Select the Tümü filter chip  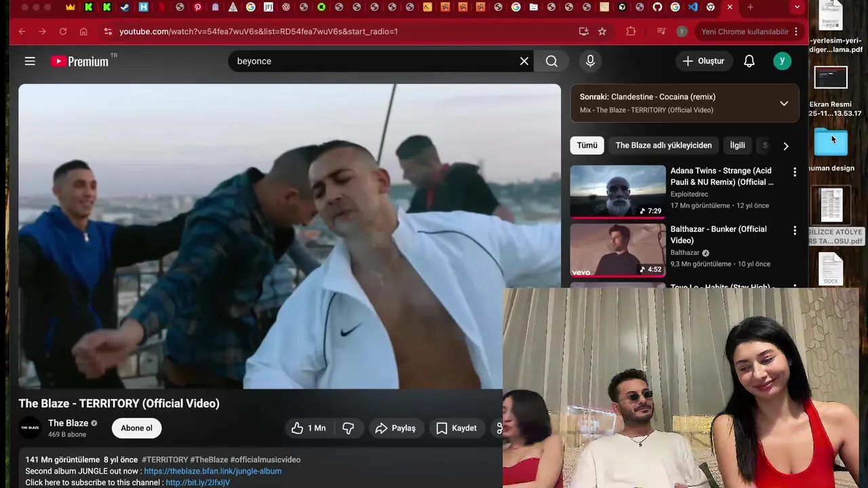tap(587, 145)
